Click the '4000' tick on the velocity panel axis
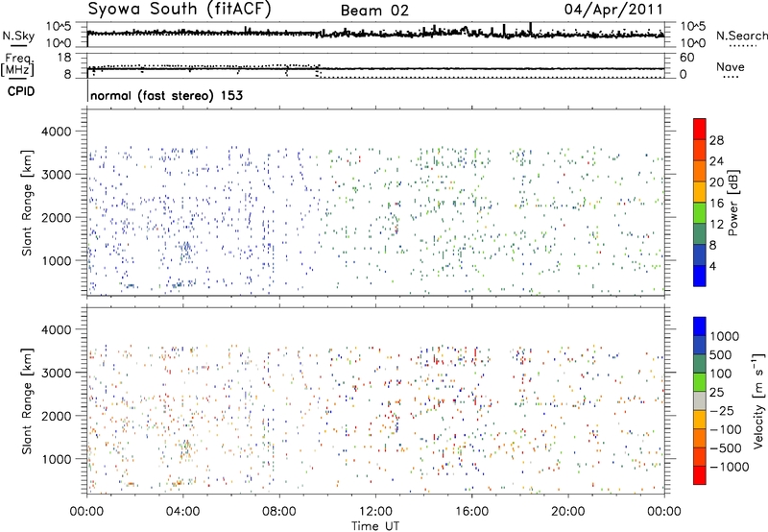 56,329
